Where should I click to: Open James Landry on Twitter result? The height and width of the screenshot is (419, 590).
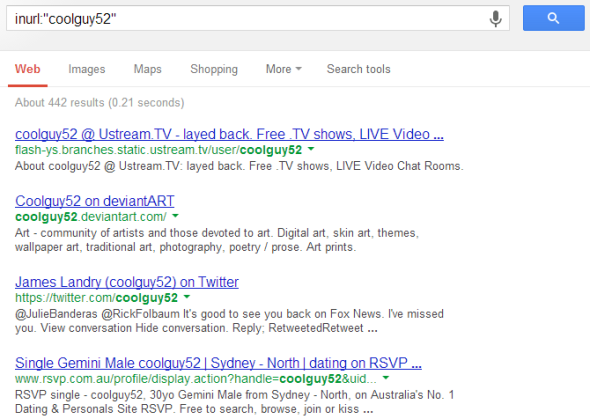coord(127,282)
